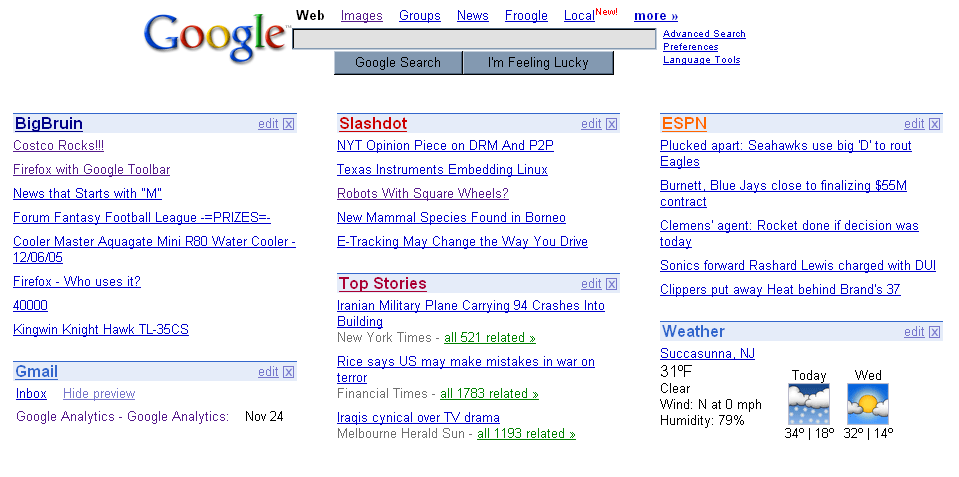Open Advanced Search link
This screenshot has height=477, width=959.
[704, 34]
